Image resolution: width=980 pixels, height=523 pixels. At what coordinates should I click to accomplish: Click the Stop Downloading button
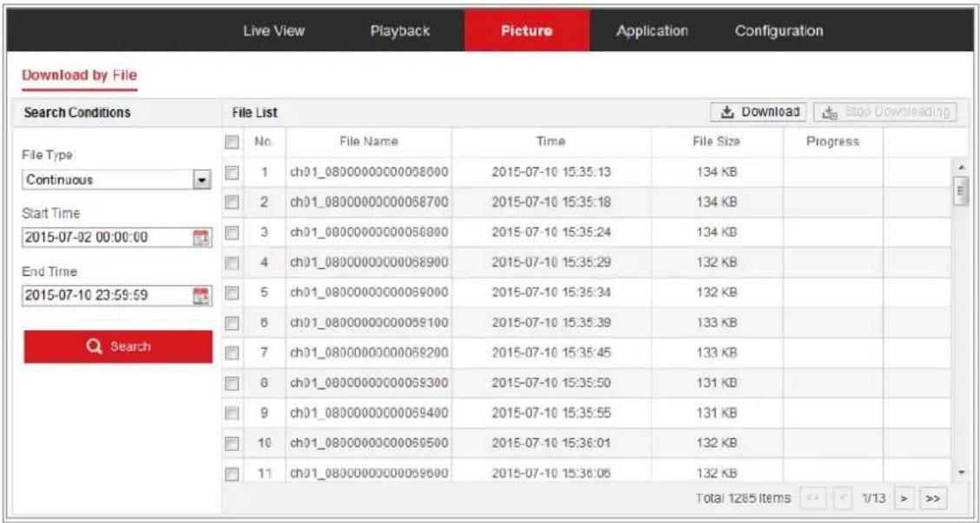(x=885, y=112)
